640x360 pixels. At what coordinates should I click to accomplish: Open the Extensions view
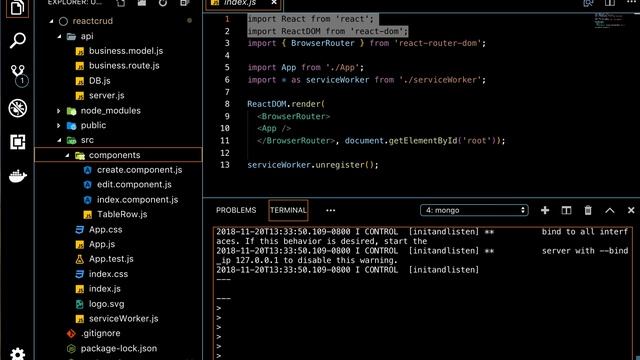[x=18, y=142]
